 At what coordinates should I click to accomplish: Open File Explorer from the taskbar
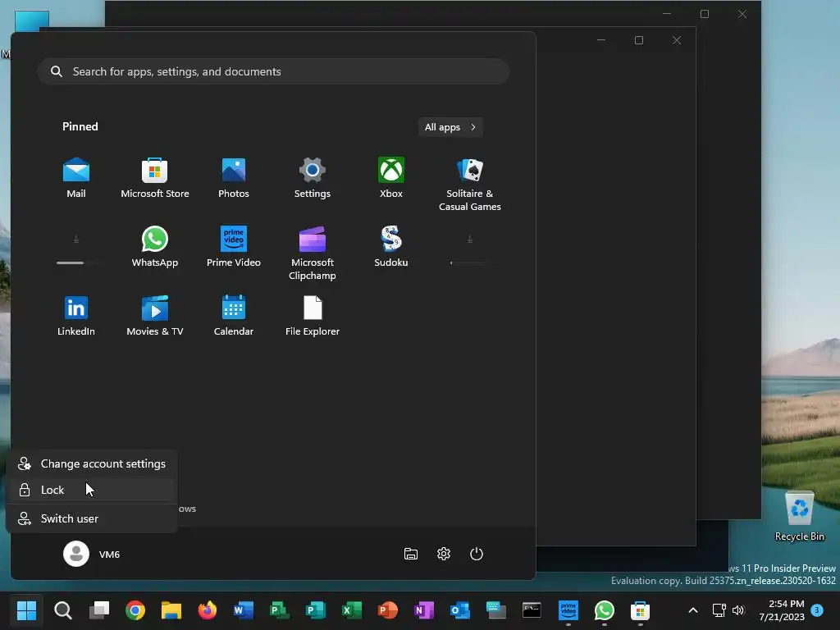[x=171, y=610]
